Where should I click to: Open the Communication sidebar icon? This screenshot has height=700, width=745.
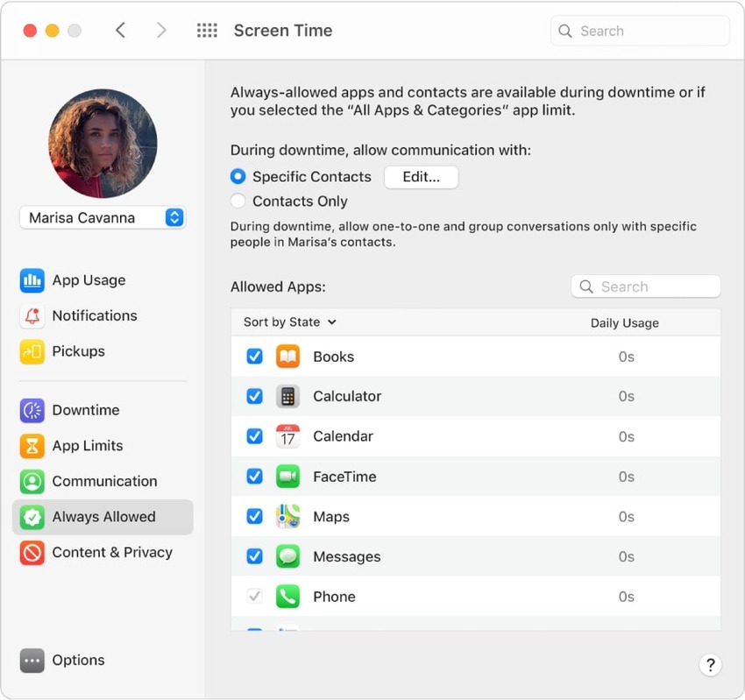point(32,482)
